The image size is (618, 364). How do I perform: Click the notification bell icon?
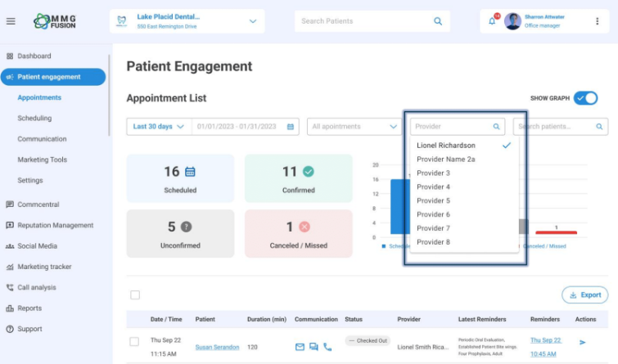coord(492,21)
